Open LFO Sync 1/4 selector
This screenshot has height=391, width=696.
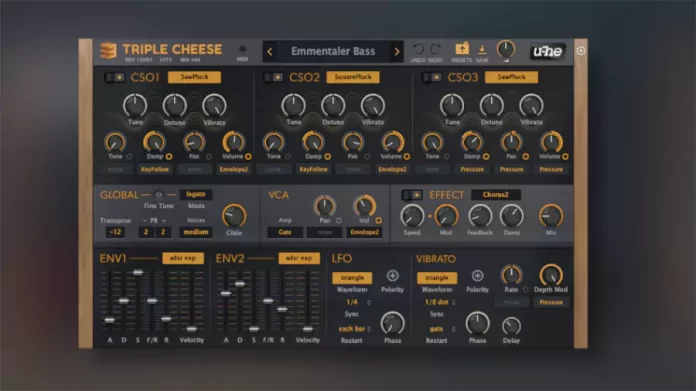352,302
